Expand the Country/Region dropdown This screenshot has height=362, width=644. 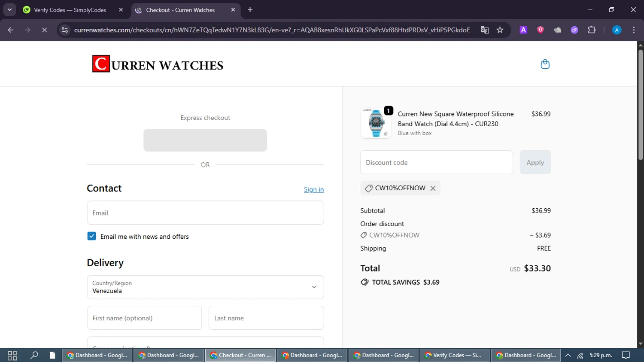pyautogui.click(x=205, y=287)
